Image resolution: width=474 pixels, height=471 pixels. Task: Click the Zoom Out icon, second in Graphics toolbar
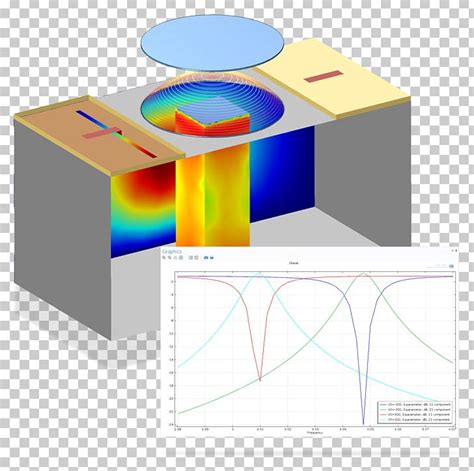click(169, 258)
